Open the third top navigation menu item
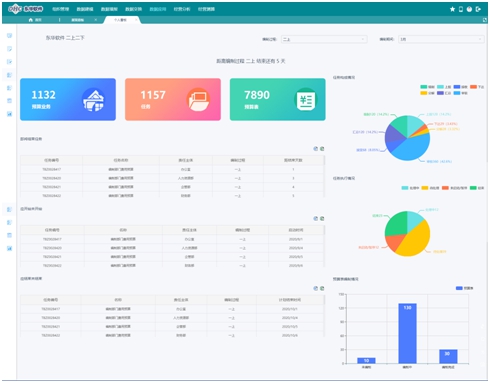490x383 pixels. 109,9
